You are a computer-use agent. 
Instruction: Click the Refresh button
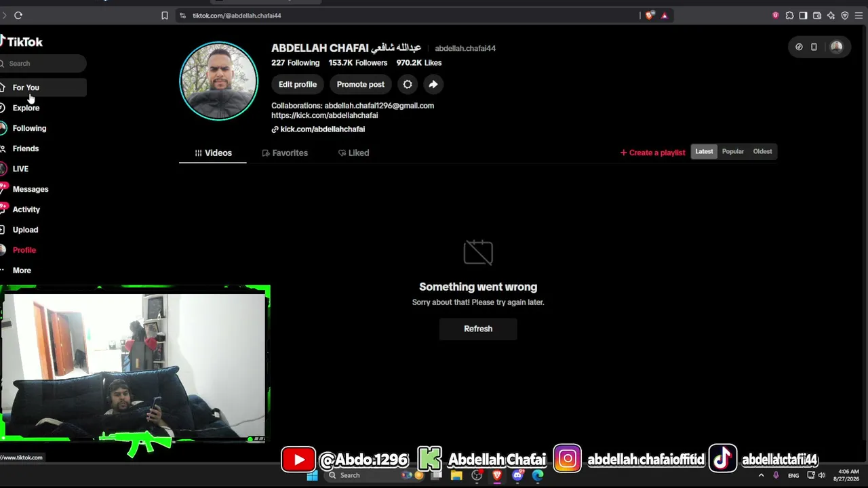pyautogui.click(x=478, y=329)
